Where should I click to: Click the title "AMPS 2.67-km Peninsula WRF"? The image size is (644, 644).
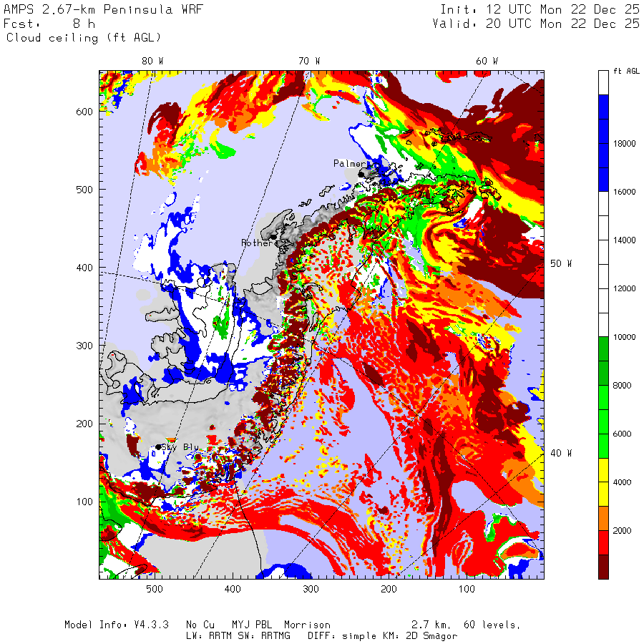[x=103, y=9]
